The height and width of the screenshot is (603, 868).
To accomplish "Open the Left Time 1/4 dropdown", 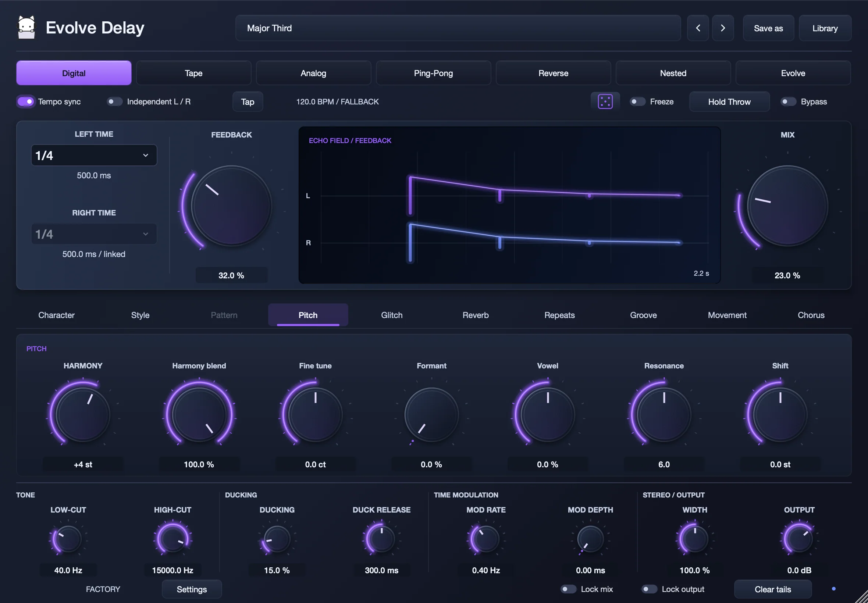I will click(94, 155).
